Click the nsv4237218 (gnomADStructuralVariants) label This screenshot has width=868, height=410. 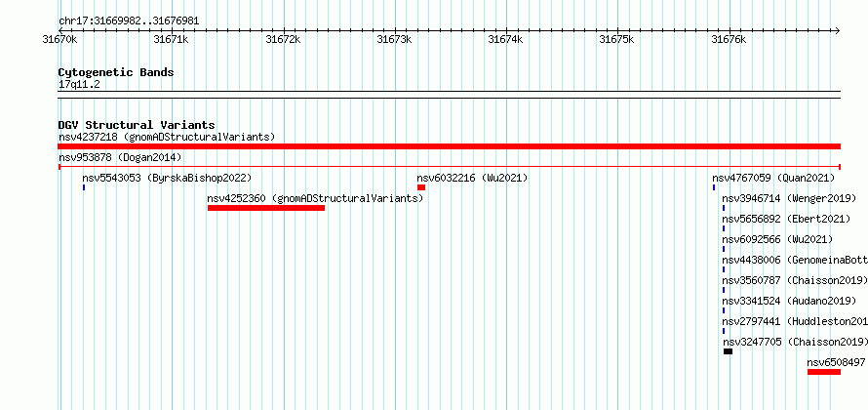pos(167,137)
